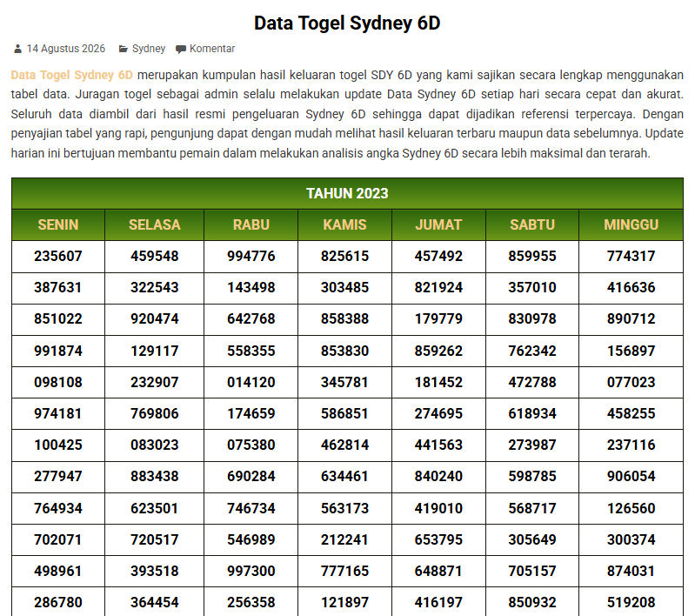Click the cell showing 997300
Image resolution: width=695 pixels, height=616 pixels.
pyautogui.click(x=251, y=572)
